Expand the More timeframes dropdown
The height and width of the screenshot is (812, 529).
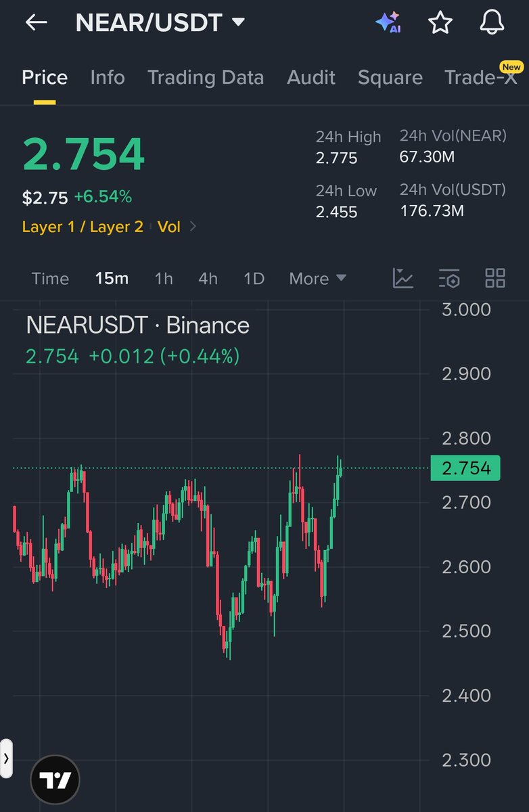click(317, 279)
